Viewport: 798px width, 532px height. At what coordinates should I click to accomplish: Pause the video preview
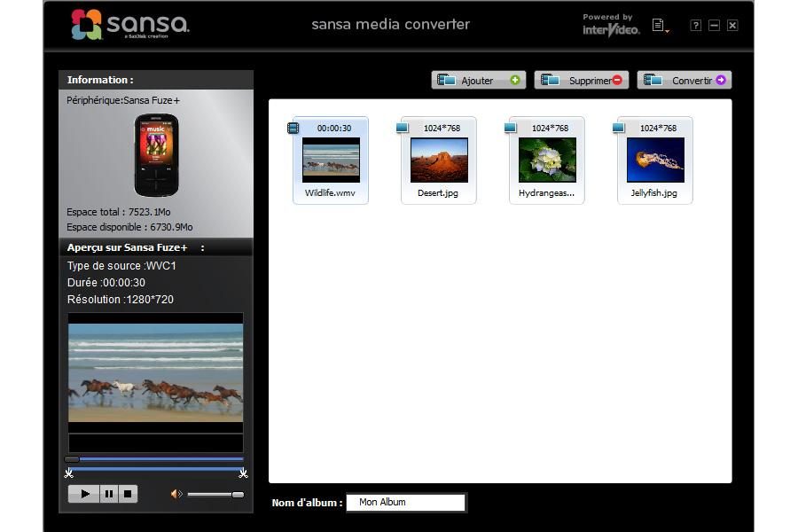click(x=109, y=494)
